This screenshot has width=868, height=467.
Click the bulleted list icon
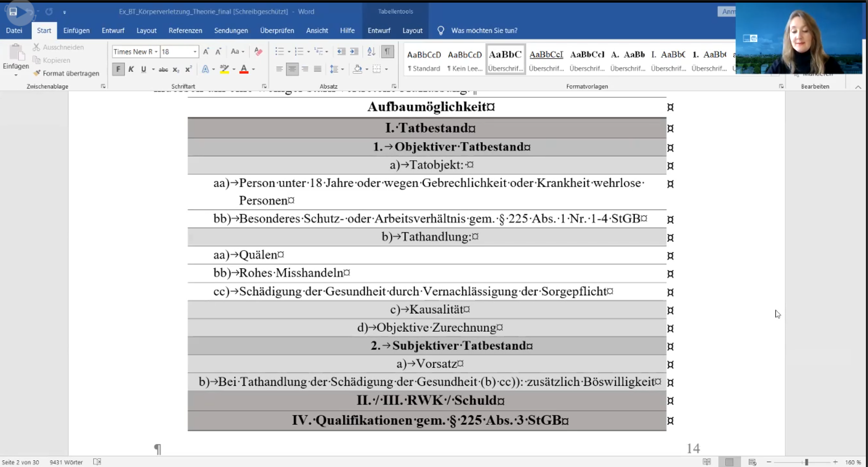(279, 51)
